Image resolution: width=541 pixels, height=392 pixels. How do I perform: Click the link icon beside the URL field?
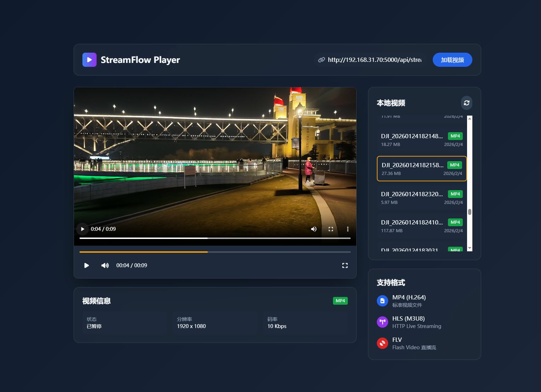click(321, 60)
